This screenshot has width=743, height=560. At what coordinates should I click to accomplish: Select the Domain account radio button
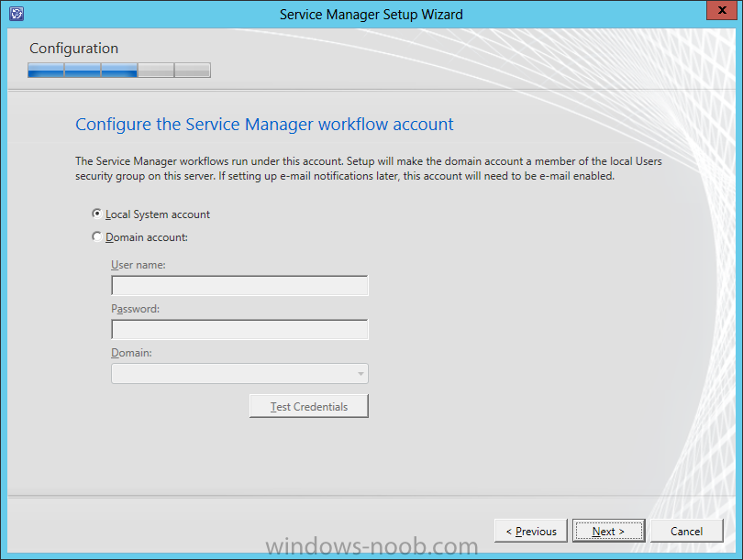[x=96, y=236]
